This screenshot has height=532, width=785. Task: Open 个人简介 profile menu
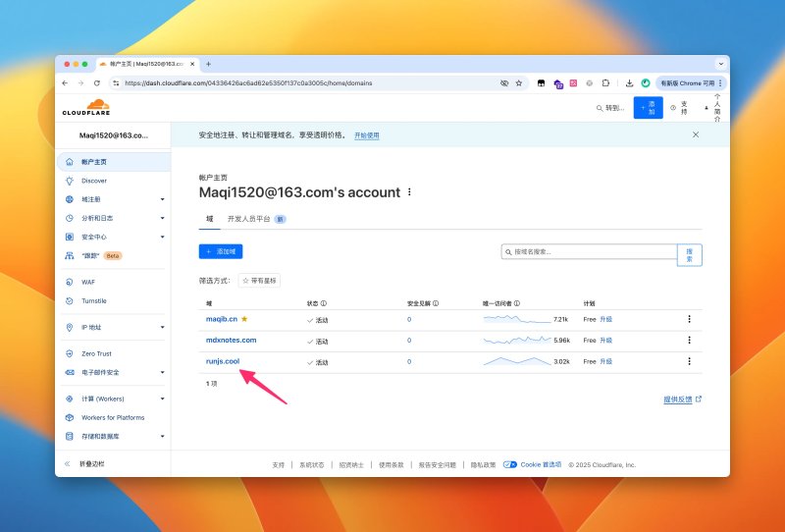pyautogui.click(x=713, y=108)
